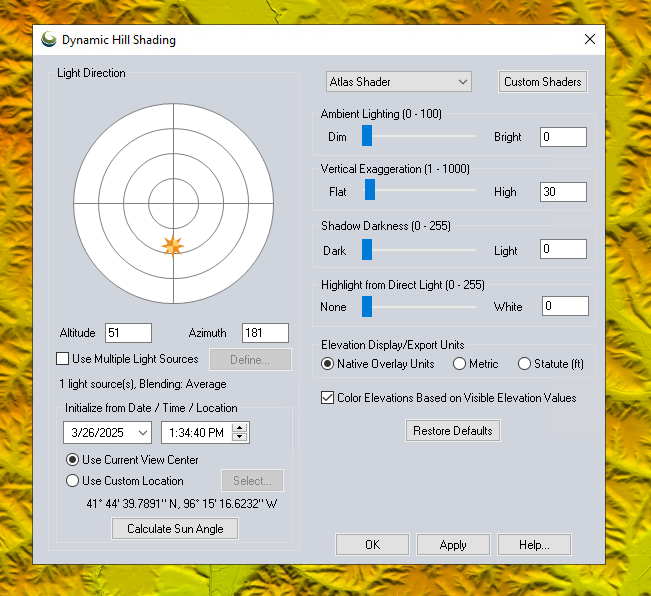The image size is (651, 596).
Task: Click the 'None' label of Highlight slider
Action: pos(333,307)
